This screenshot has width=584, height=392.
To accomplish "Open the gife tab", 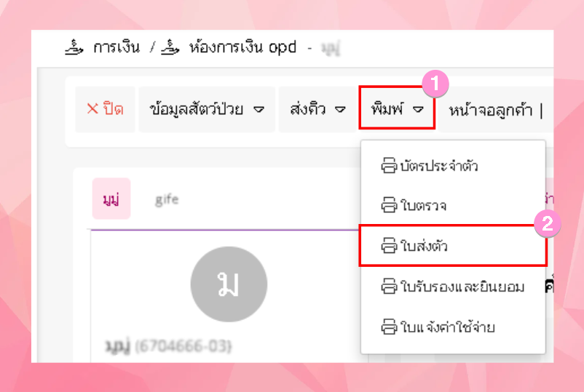I will (167, 200).
